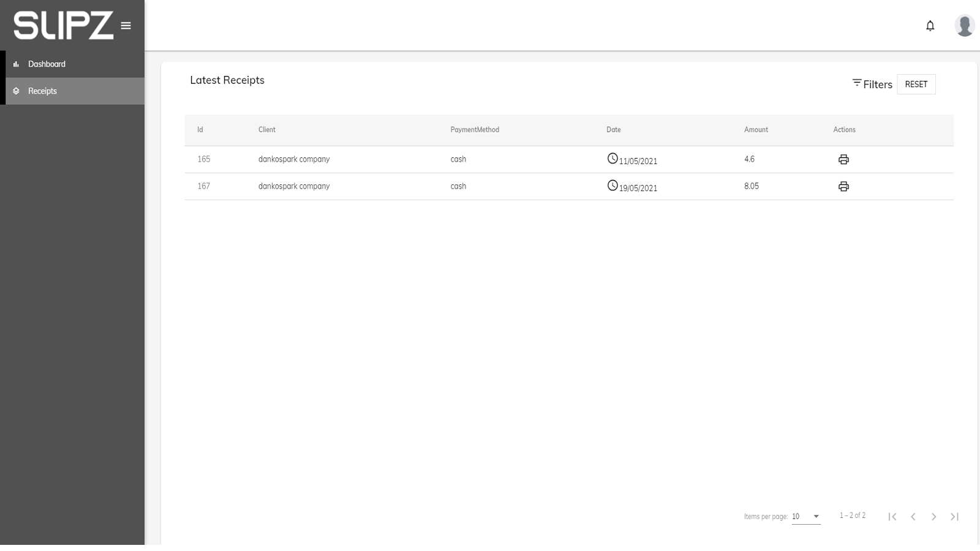The height and width of the screenshot is (551, 980).
Task: Click the Amount column header
Action: coord(756,130)
